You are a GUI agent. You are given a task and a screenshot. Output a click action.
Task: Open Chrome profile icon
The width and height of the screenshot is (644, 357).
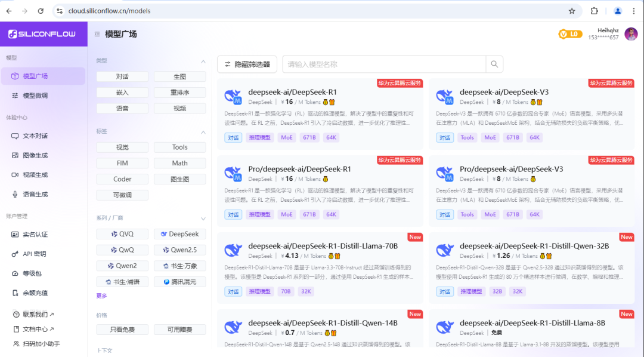[x=617, y=11]
